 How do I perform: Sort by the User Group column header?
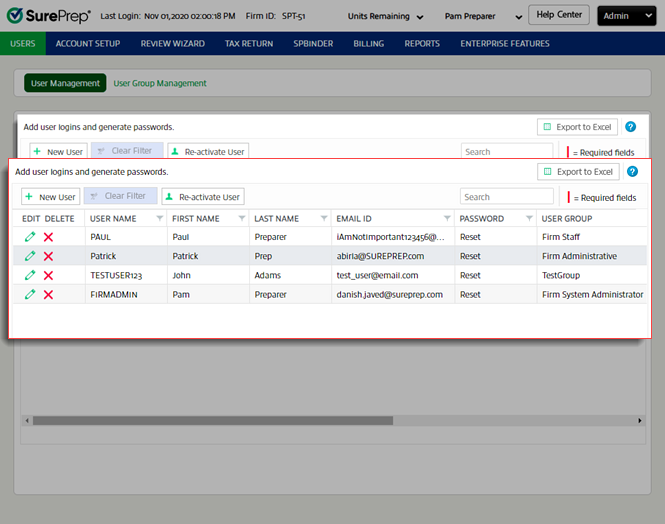click(x=567, y=218)
